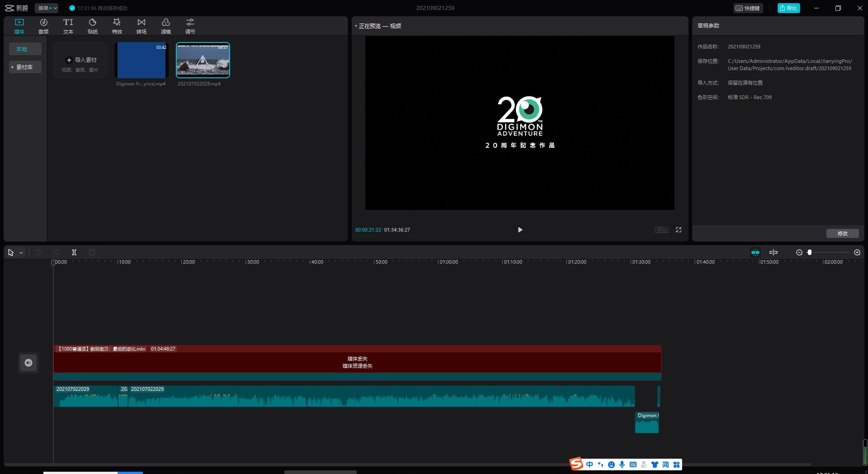Click the 修改 modify button
The width and height of the screenshot is (868, 474).
click(842, 233)
